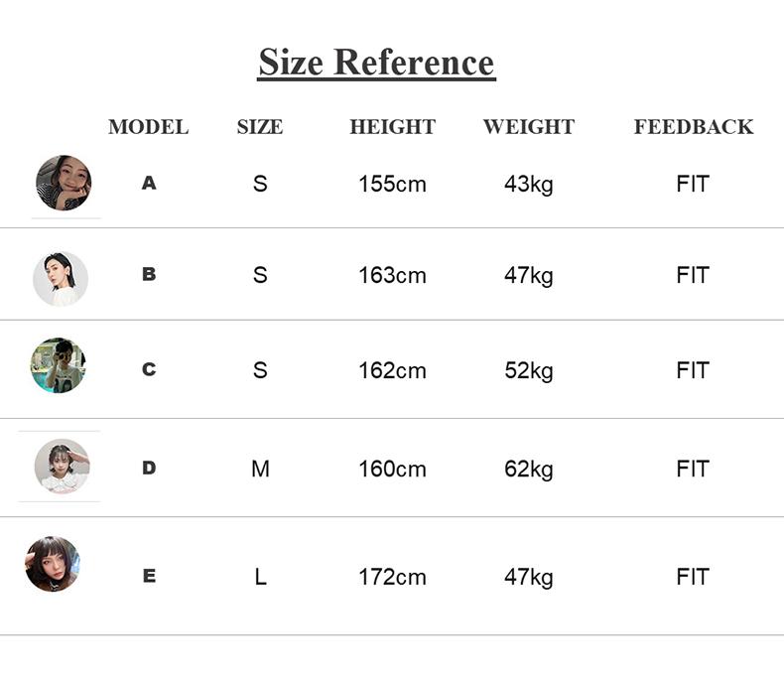Click the bold letter E model label
The height and width of the screenshot is (677, 784).
tap(149, 576)
